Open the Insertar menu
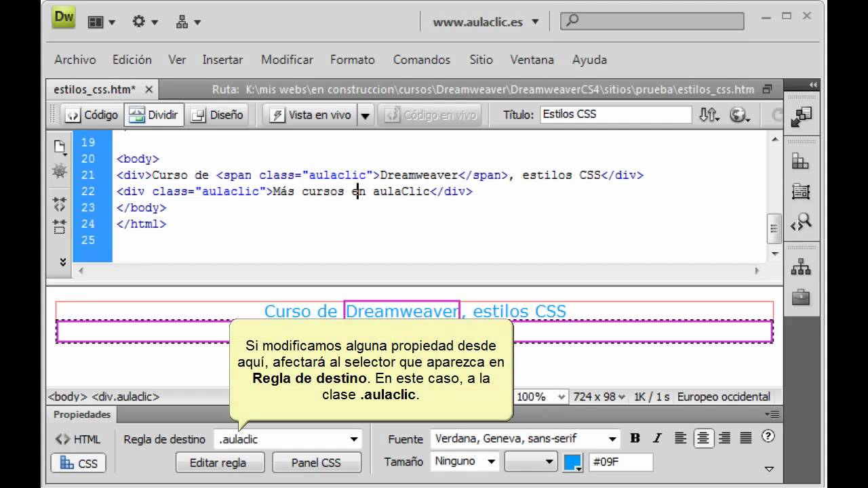This screenshot has width=868, height=488. 222,60
